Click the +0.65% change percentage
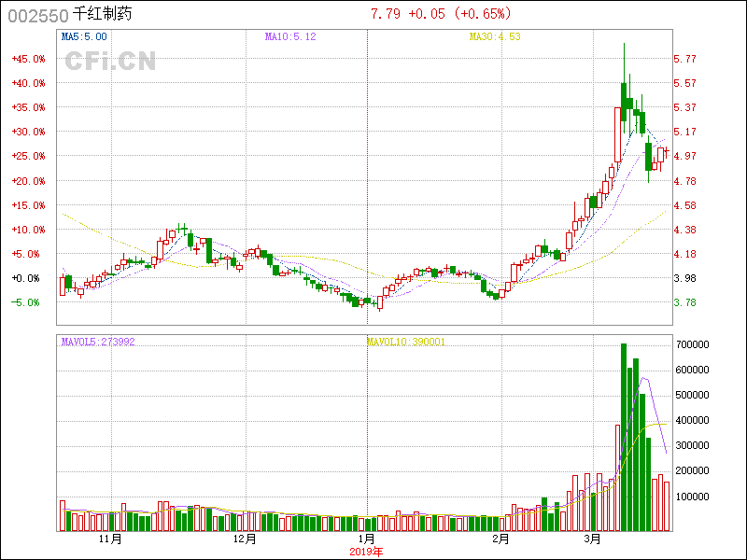 pyautogui.click(x=484, y=14)
